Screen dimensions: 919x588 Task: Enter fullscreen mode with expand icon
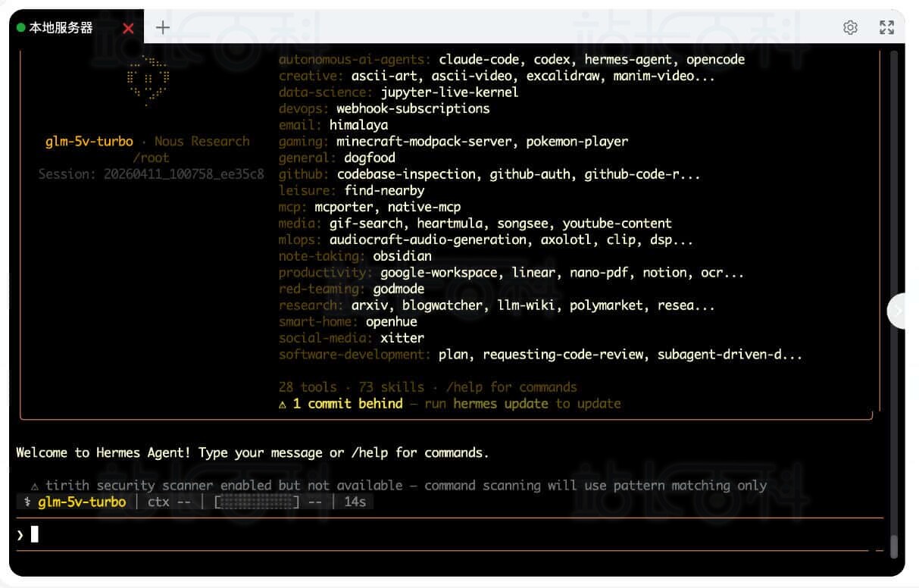click(886, 28)
